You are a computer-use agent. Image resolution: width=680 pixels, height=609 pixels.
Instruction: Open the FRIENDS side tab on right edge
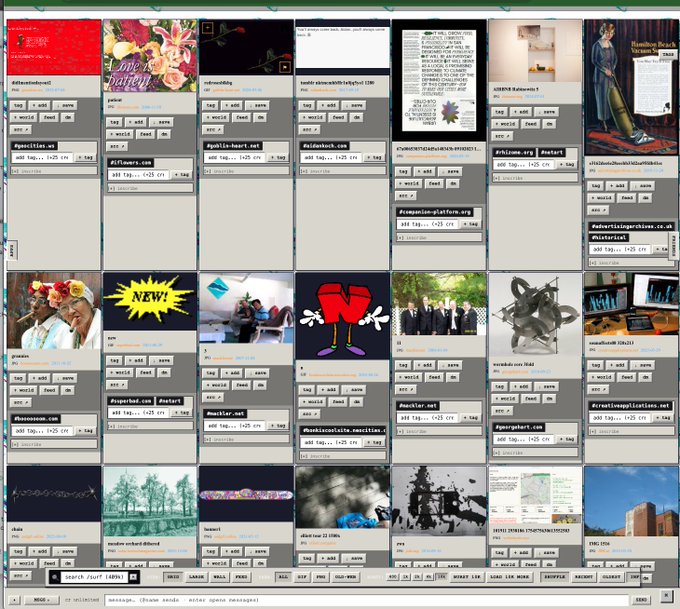pyautogui.click(x=673, y=246)
